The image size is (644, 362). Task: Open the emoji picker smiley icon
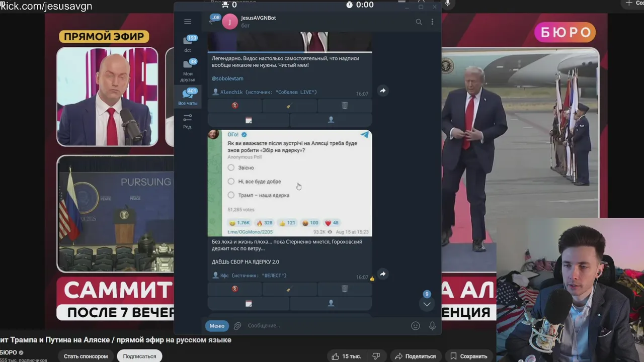click(x=416, y=326)
